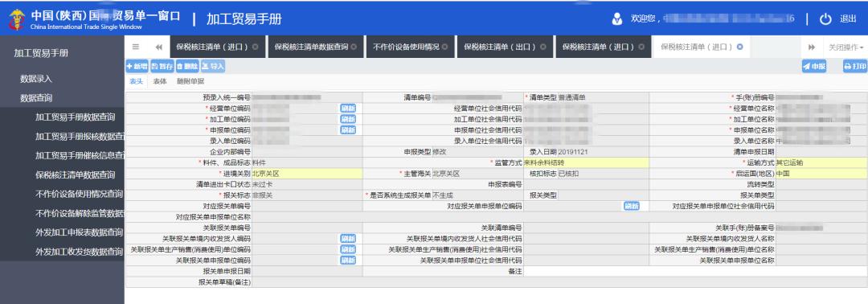868x304 pixels.
Task: Click the 导入 (import) toolbar button
Action: point(212,67)
